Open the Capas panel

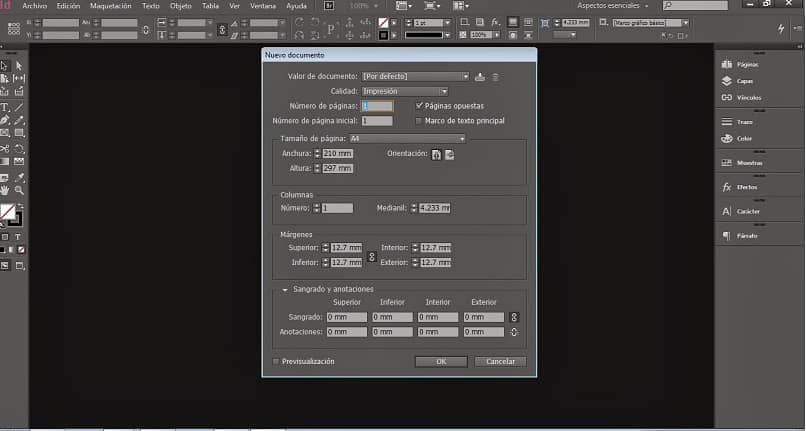pyautogui.click(x=738, y=81)
